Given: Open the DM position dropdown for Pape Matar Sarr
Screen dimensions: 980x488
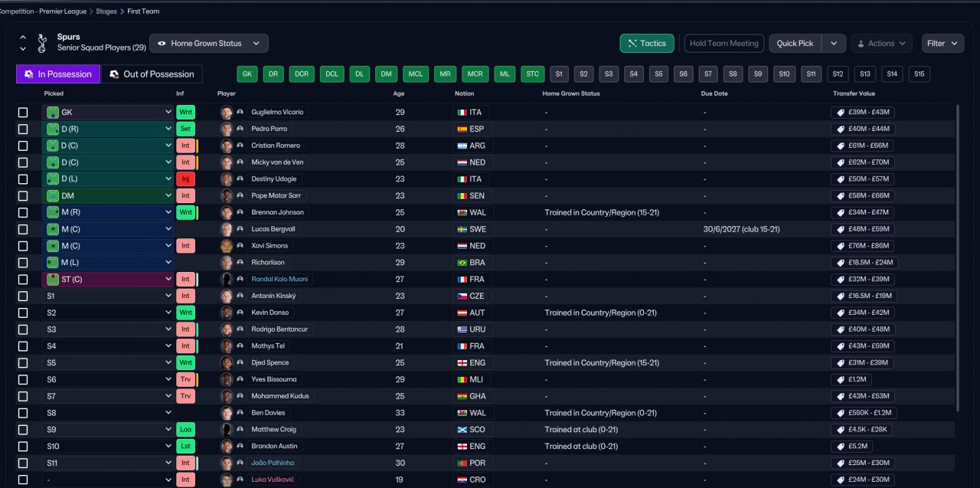Looking at the screenshot, I should (x=108, y=195).
